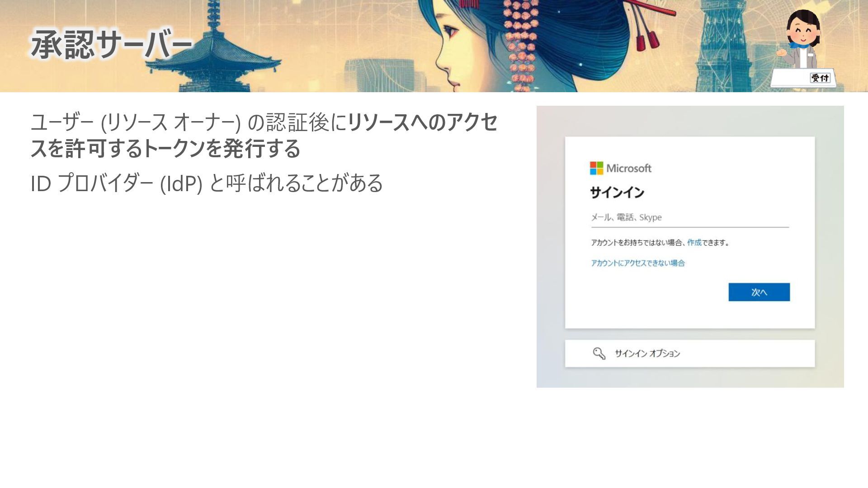Click the Microsoft four-color logo
This screenshot has height=488, width=868.
click(596, 168)
